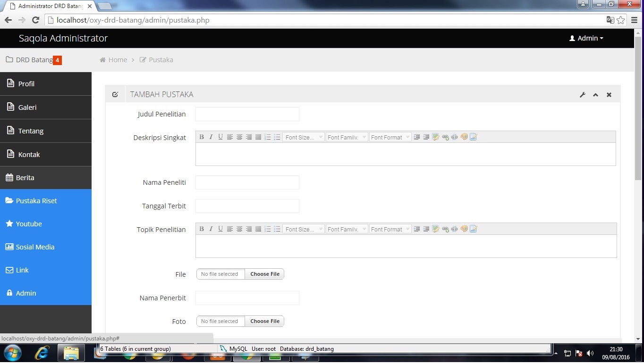Screen dimensions: 644x364
Task: Justify text in Deskripsi Singkat editor
Action: tap(258, 137)
